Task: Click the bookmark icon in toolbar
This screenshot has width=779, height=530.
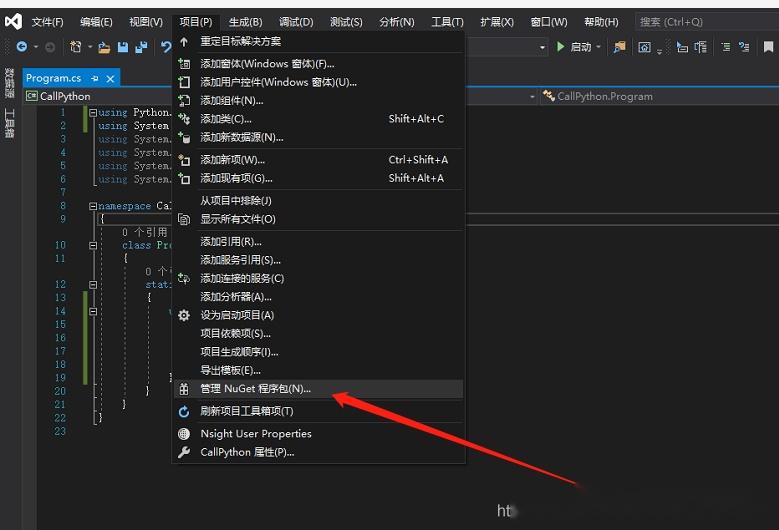Action: pyautogui.click(x=768, y=47)
